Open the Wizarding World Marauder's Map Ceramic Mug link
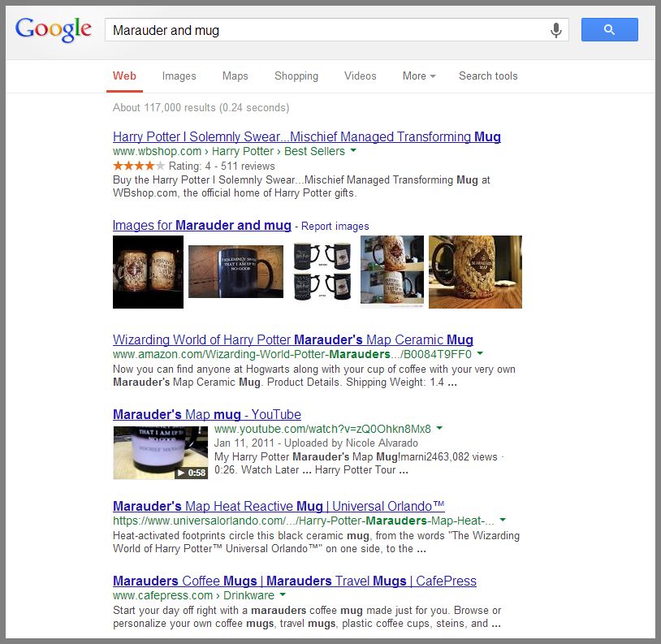Screen dimensions: 661x644 (293, 339)
